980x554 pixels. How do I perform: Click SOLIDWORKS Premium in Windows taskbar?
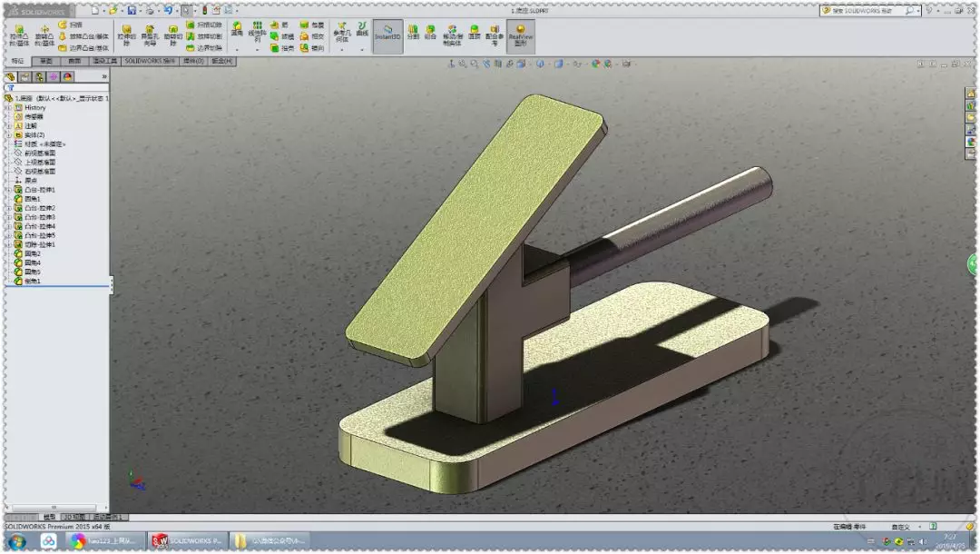coord(187,541)
